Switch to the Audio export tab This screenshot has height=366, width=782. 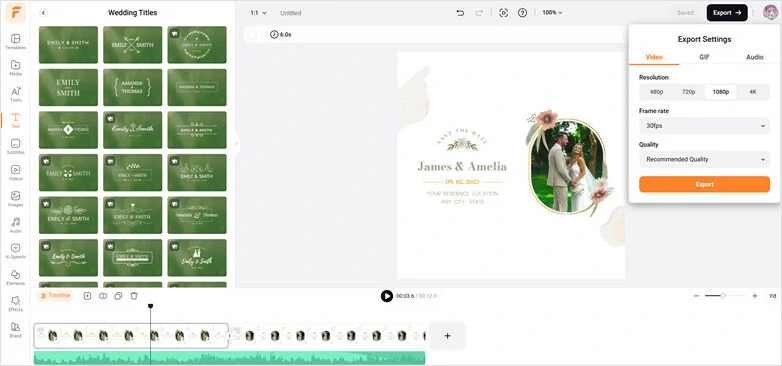tap(755, 57)
